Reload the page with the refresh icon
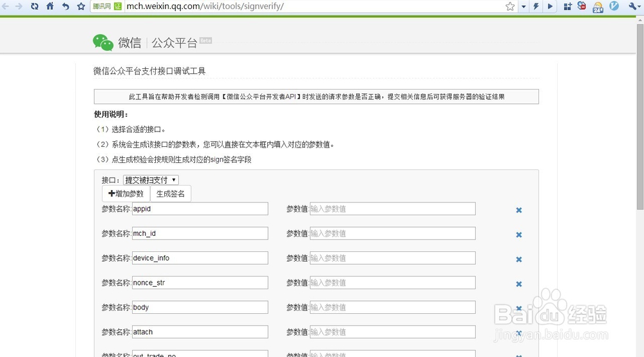This screenshot has height=357, width=644. [x=35, y=6]
